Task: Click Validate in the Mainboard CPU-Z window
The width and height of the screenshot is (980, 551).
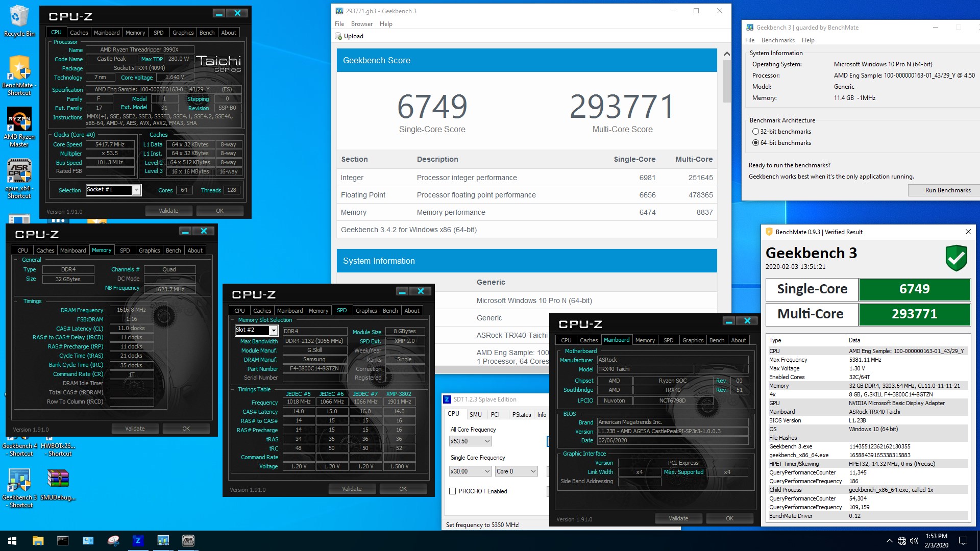Action: (x=678, y=518)
